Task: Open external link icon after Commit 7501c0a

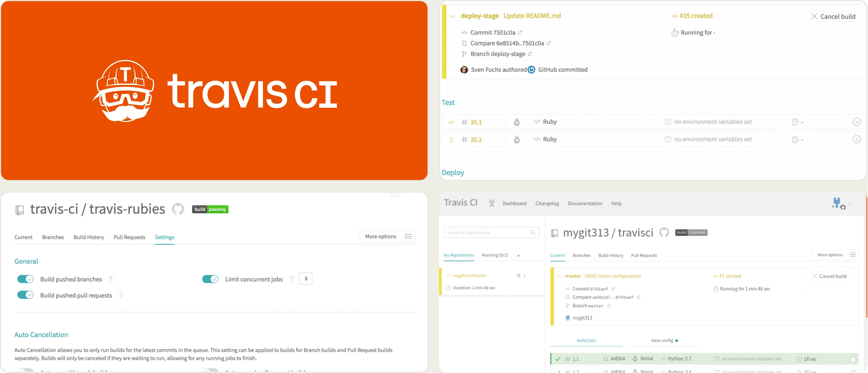Action: point(520,32)
